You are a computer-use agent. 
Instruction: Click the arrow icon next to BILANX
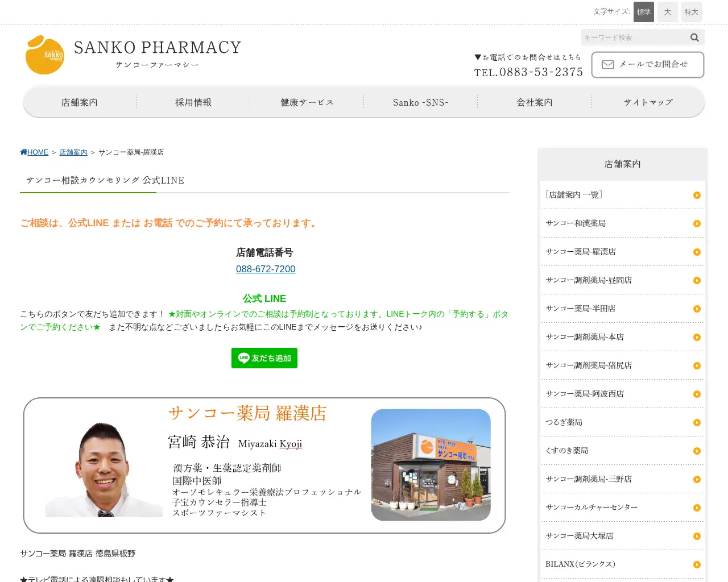[697, 565]
